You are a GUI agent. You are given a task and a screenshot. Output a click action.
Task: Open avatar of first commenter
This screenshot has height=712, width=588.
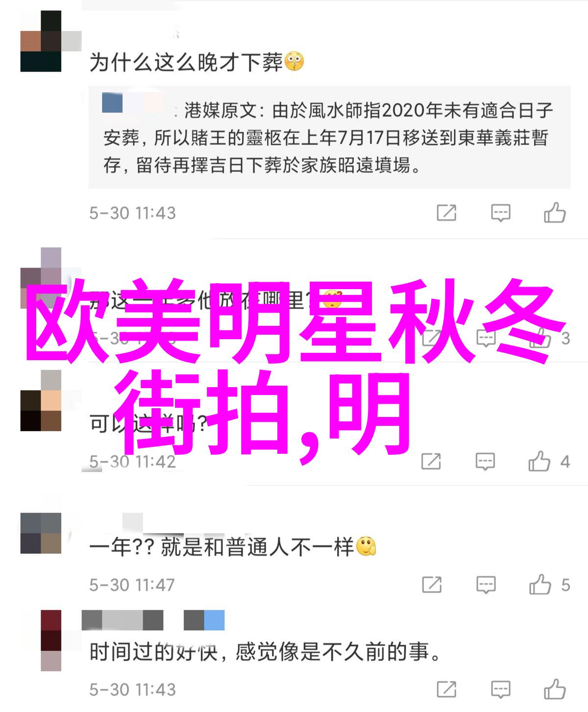pyautogui.click(x=41, y=41)
